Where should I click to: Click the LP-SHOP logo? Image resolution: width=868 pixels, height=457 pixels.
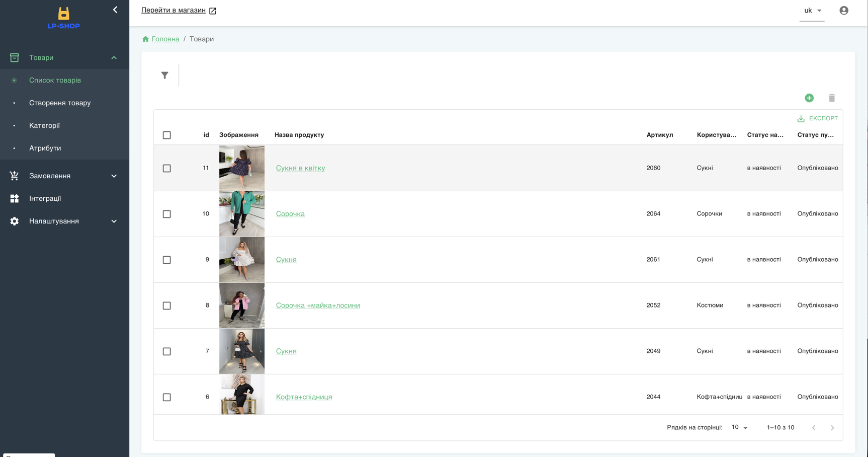tap(64, 19)
